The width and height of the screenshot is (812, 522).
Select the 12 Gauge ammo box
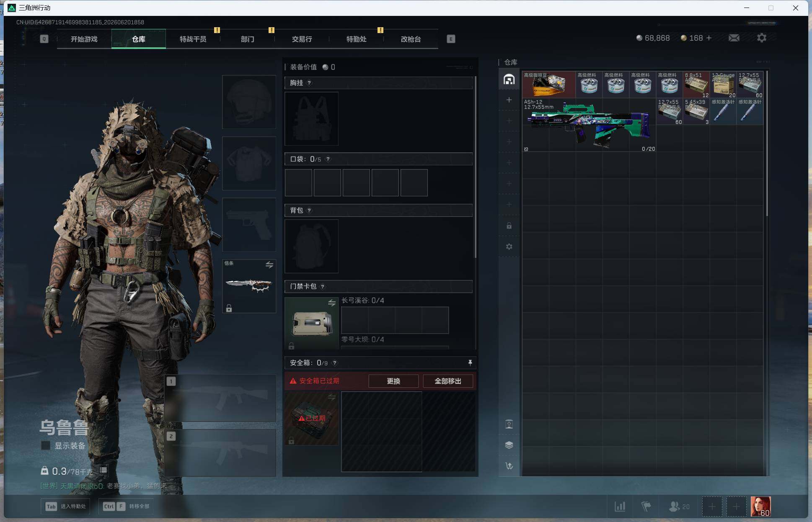(723, 85)
